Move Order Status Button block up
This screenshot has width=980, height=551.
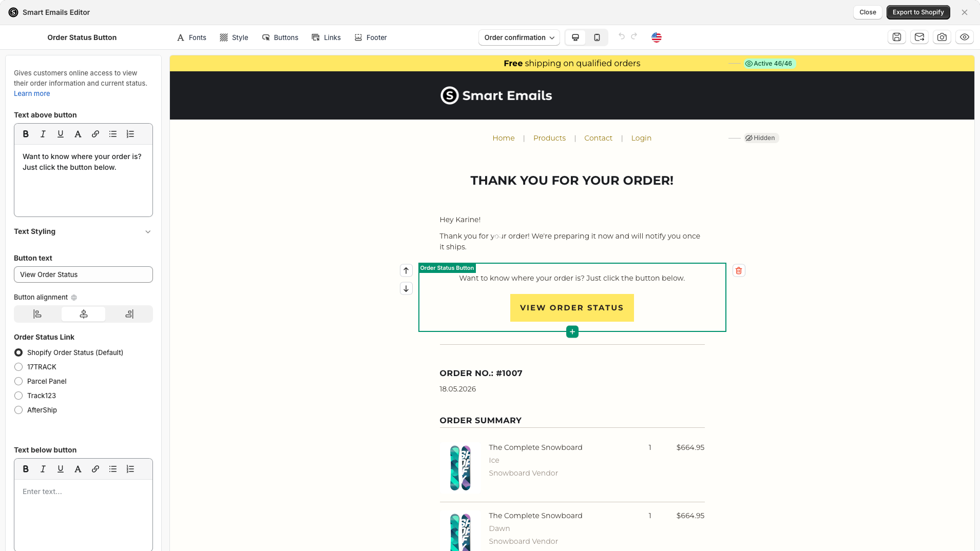click(x=406, y=270)
